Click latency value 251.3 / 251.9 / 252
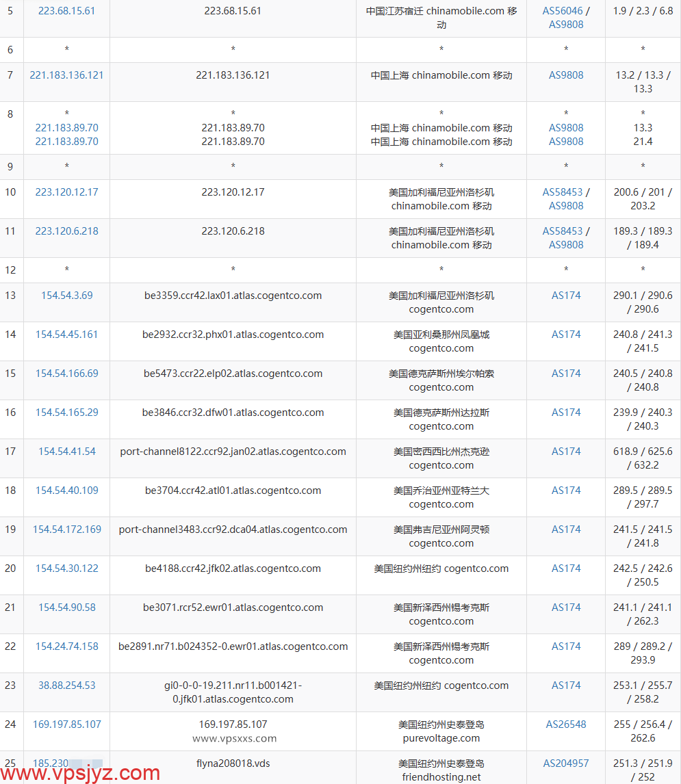This screenshot has width=681, height=784. coord(643,770)
